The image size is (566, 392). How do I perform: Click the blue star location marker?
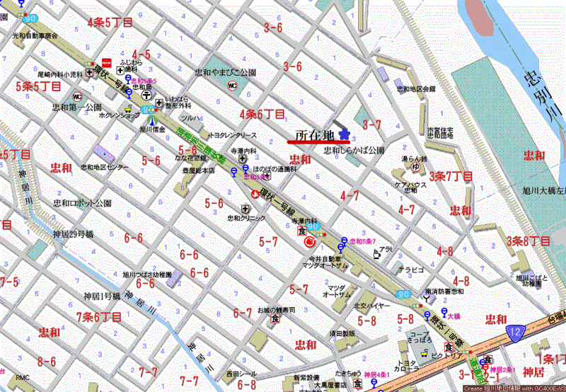pyautogui.click(x=345, y=134)
